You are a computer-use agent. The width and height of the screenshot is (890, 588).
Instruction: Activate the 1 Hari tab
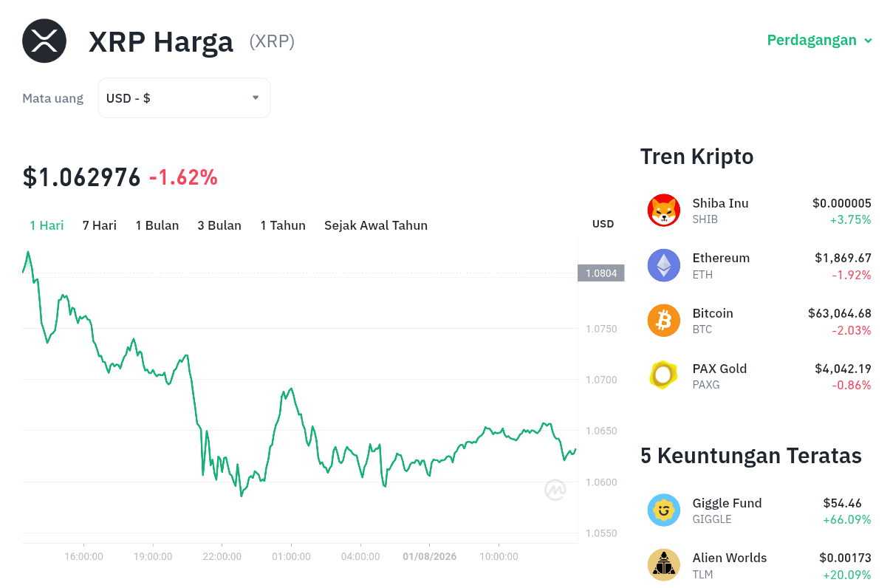(x=47, y=225)
